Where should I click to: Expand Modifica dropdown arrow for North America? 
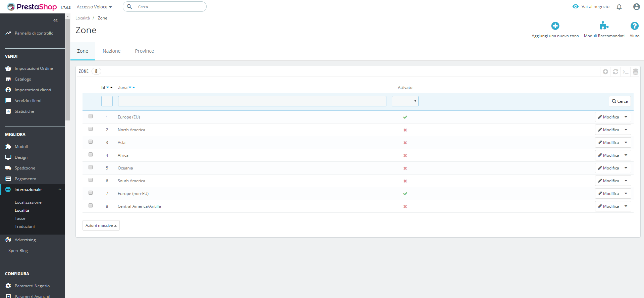(626, 130)
